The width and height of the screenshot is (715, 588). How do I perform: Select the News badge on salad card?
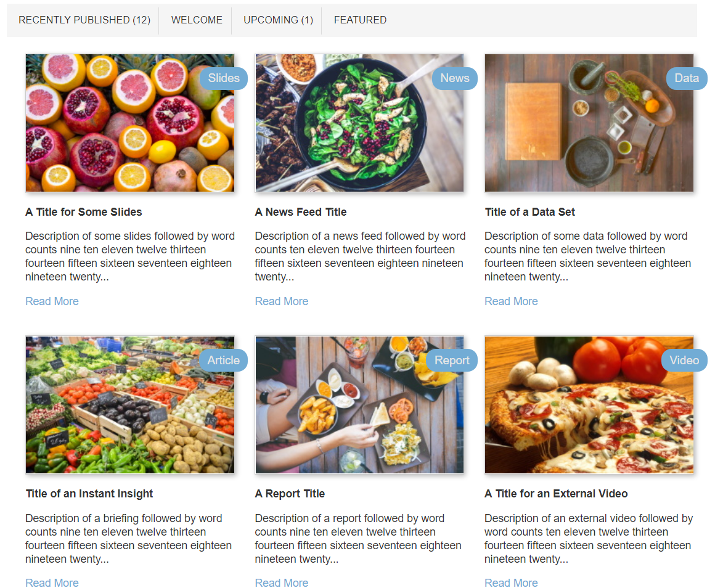pyautogui.click(x=455, y=78)
